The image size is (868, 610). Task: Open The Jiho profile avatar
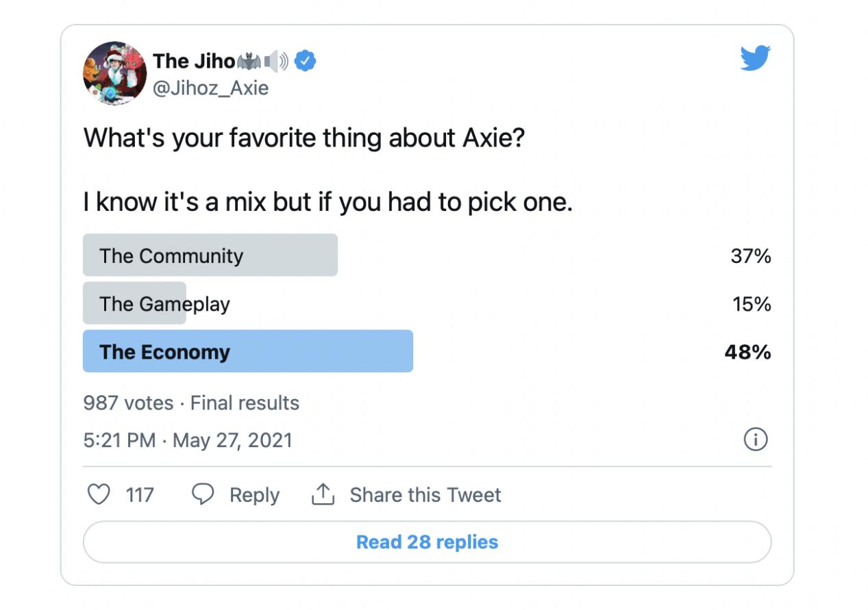click(x=114, y=73)
